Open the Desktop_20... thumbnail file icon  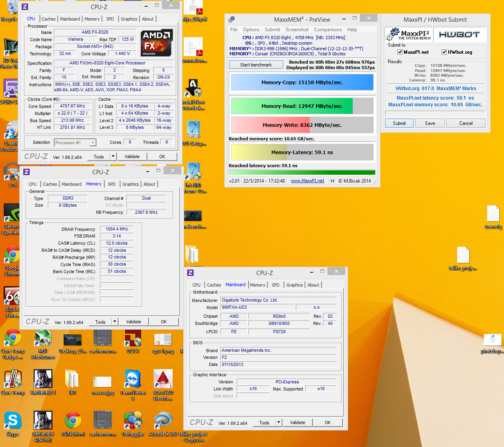coord(73,341)
